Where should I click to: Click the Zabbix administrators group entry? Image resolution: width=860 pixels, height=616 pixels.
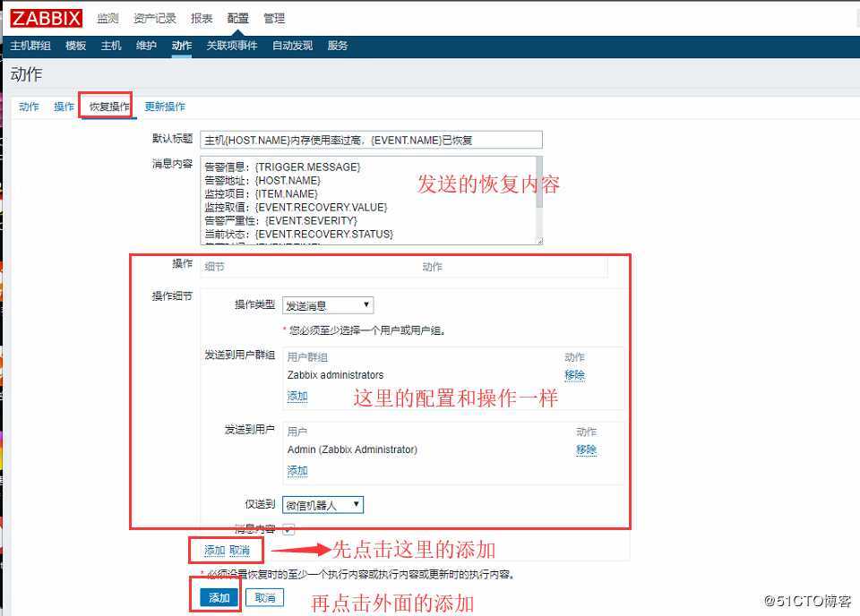coord(335,375)
